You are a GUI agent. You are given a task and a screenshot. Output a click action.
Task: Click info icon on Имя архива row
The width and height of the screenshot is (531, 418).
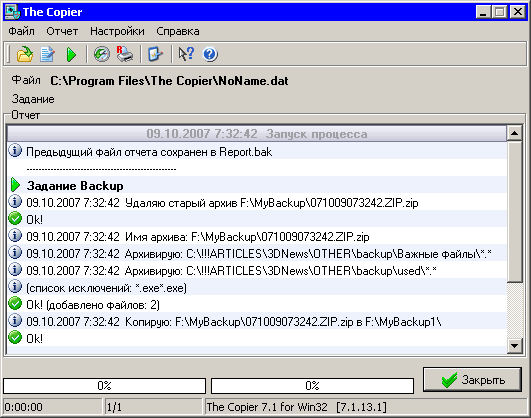tap(15, 235)
